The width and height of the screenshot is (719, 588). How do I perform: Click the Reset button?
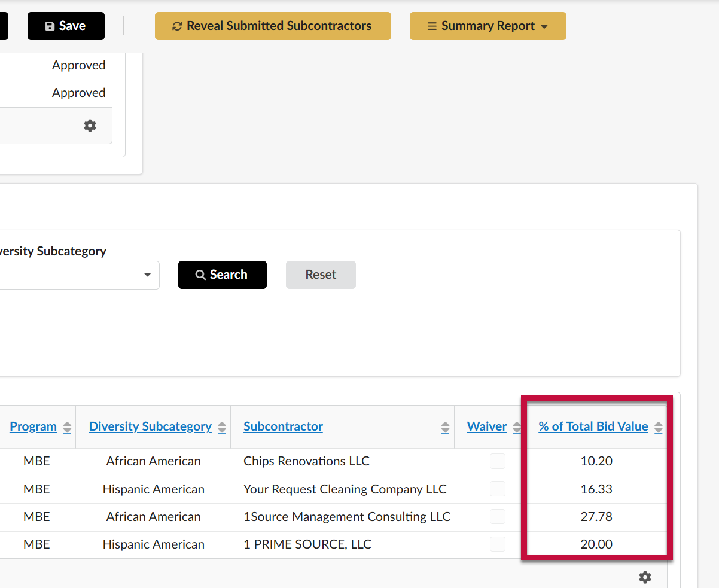[x=321, y=275]
